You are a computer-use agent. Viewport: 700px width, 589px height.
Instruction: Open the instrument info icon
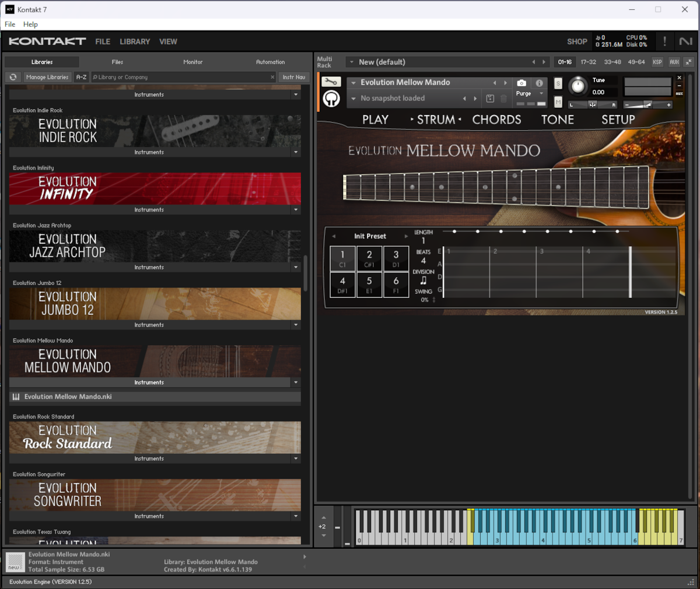coord(540,83)
